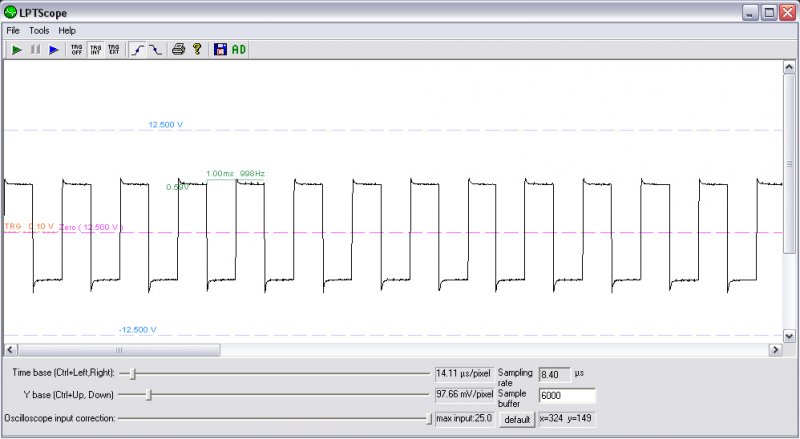Screen dimensions: 800x439
Task: Click the 998Hz frequency label
Action: click(x=252, y=174)
